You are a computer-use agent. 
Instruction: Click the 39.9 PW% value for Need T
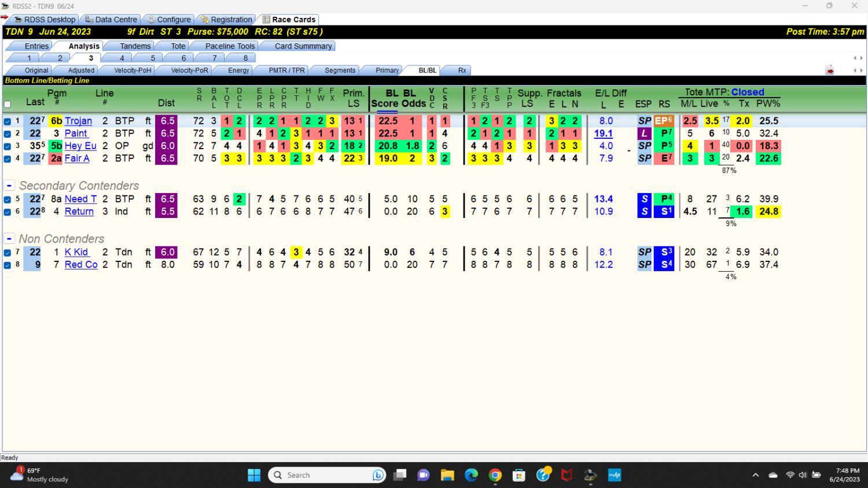coord(768,199)
